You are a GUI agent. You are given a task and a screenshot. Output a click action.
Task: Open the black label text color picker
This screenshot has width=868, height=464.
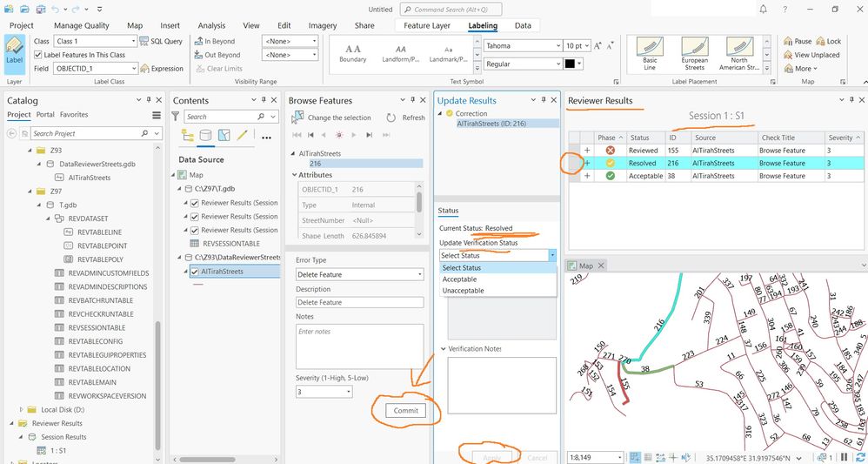[x=572, y=64]
